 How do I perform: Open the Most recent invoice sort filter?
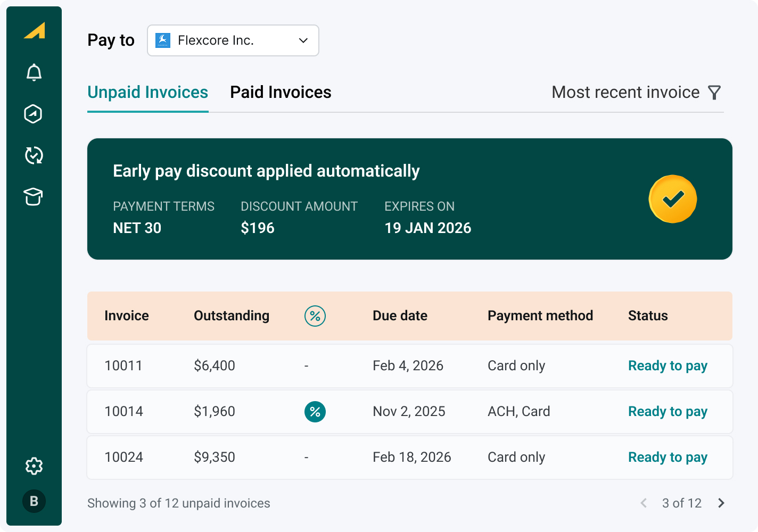point(625,93)
